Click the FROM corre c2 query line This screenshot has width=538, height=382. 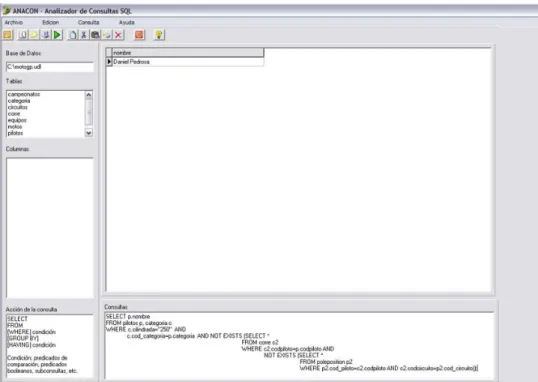260,342
